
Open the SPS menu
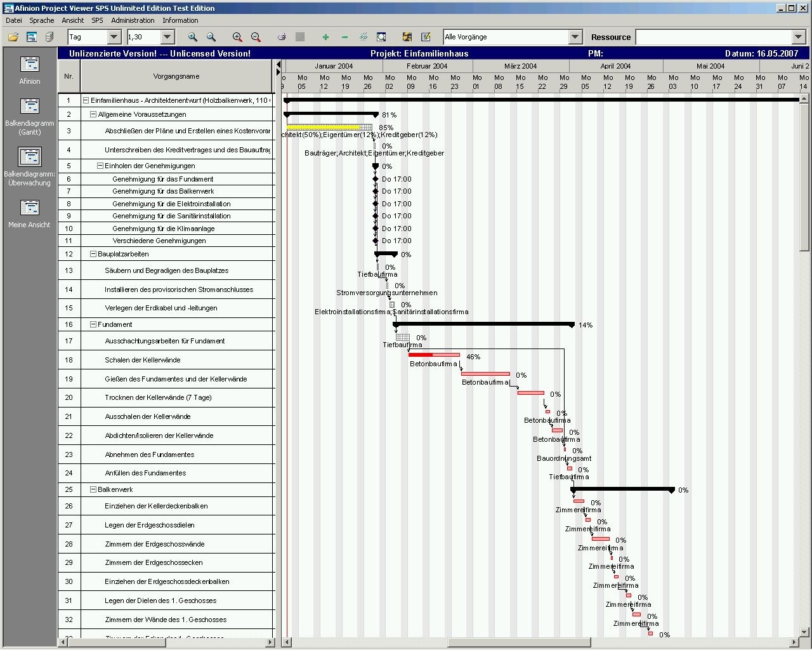[97, 20]
